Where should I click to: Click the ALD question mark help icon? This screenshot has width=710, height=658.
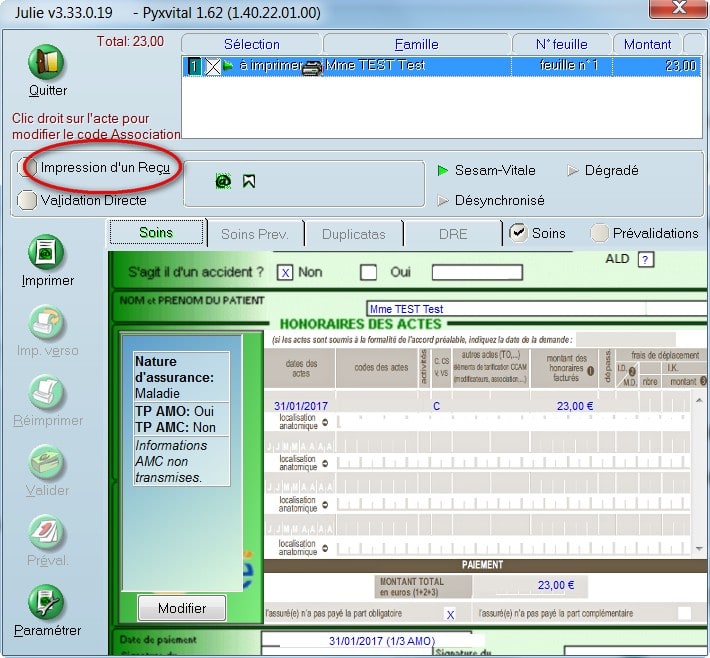tap(645, 260)
